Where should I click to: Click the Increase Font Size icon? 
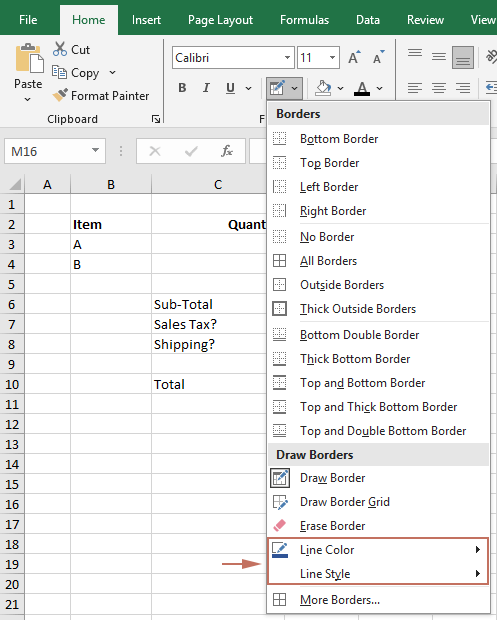(x=354, y=58)
